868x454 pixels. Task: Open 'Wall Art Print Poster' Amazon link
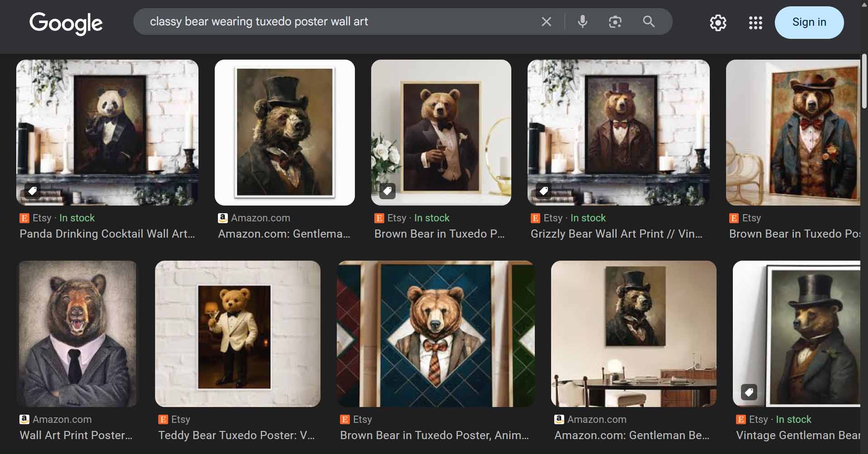coord(76,435)
